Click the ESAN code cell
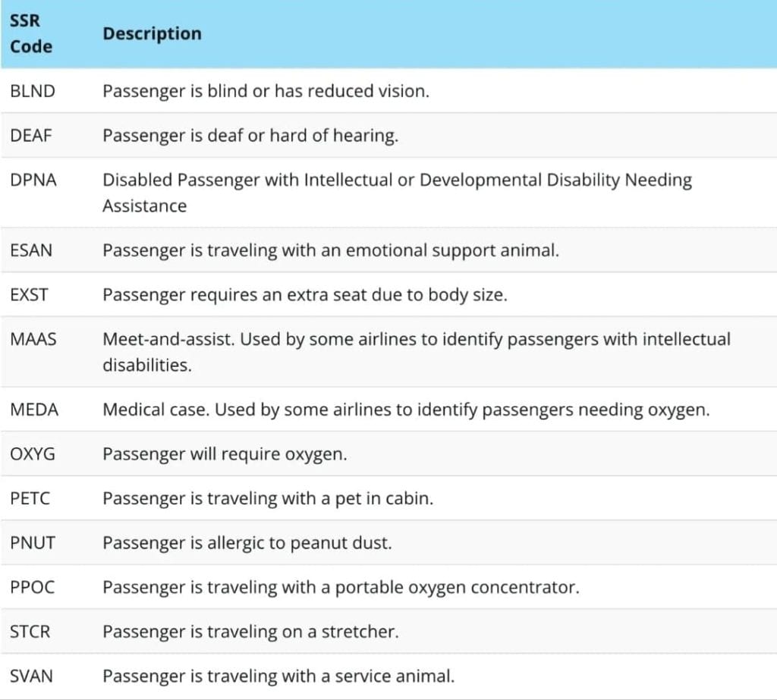The image size is (777, 700). pyautogui.click(x=31, y=250)
